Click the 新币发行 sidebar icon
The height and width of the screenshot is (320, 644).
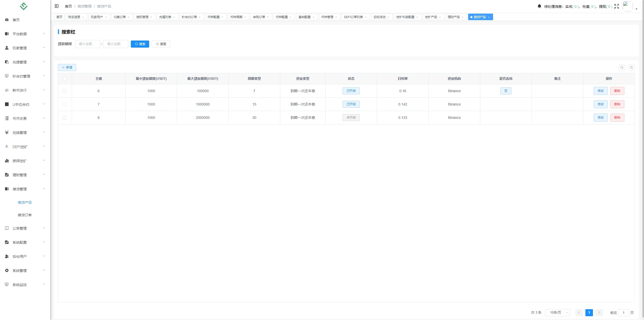(7, 90)
